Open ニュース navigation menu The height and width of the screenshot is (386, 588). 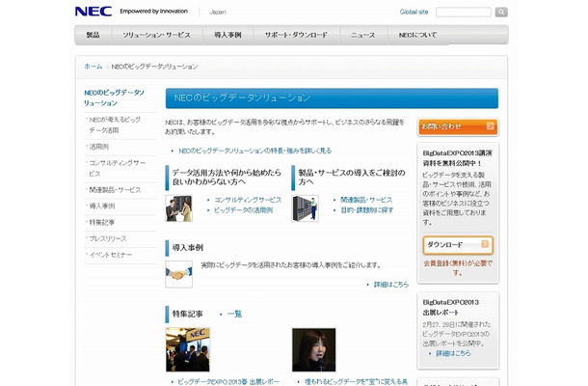coord(363,36)
